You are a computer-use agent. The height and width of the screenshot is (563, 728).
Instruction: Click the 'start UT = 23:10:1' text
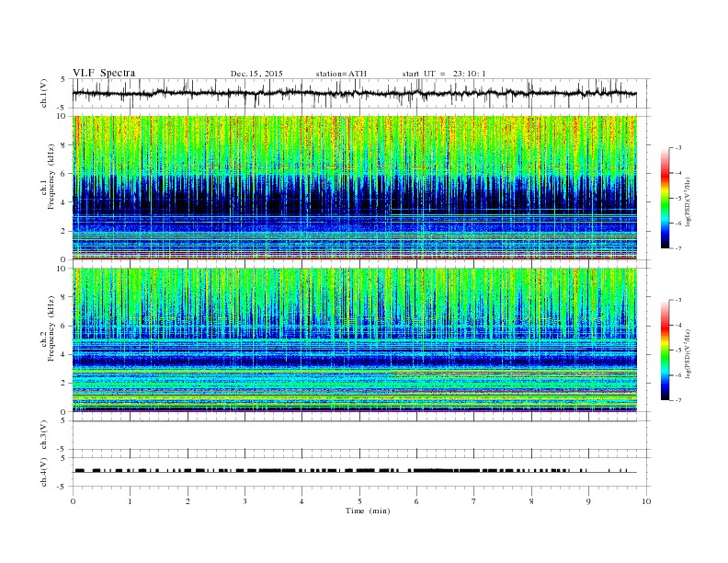click(x=444, y=74)
